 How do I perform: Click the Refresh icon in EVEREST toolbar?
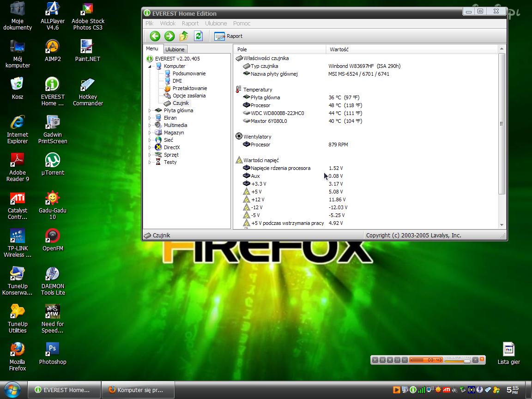click(199, 36)
